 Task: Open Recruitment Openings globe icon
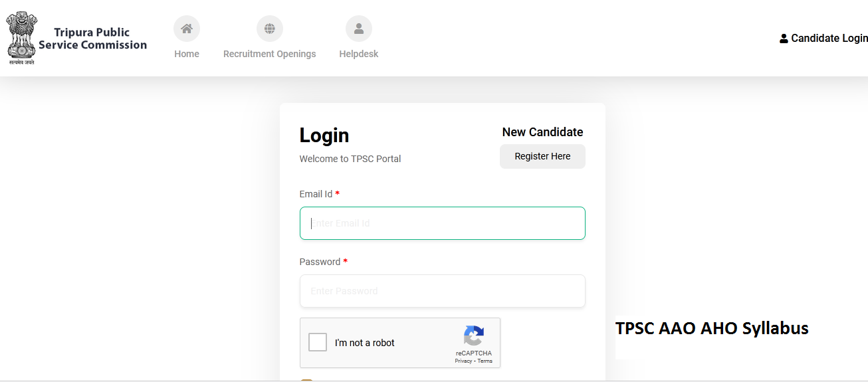(270, 29)
